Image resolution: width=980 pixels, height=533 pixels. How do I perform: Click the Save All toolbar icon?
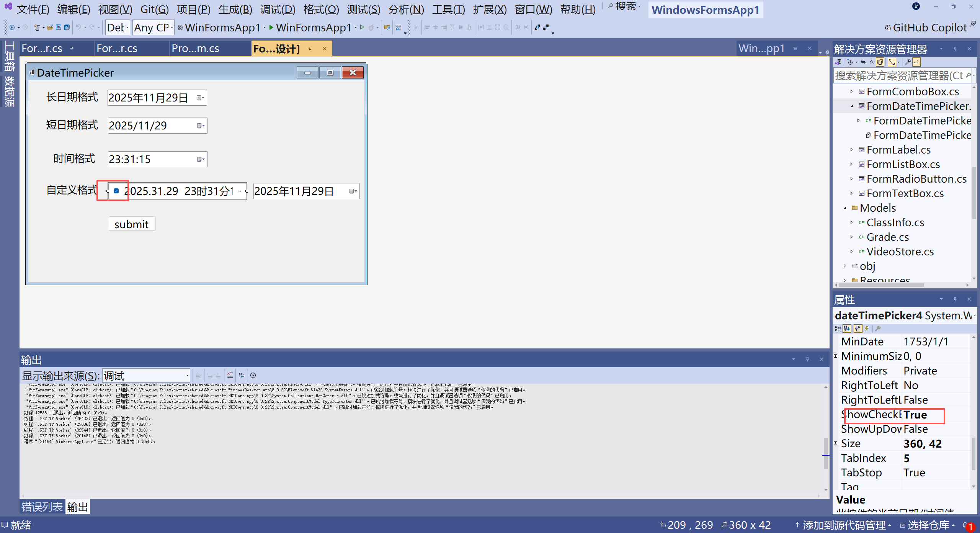point(67,28)
